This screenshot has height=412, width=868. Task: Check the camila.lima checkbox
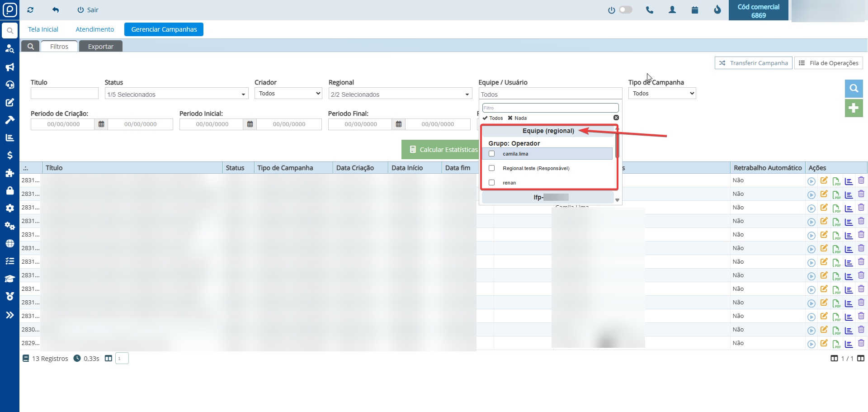(491, 154)
